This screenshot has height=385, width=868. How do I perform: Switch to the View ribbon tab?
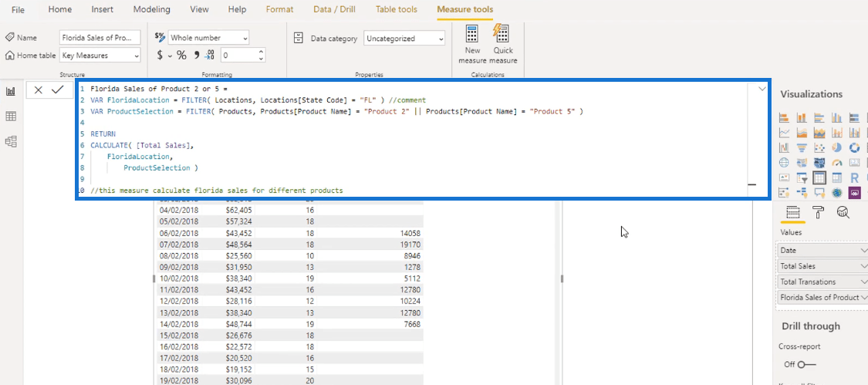199,9
